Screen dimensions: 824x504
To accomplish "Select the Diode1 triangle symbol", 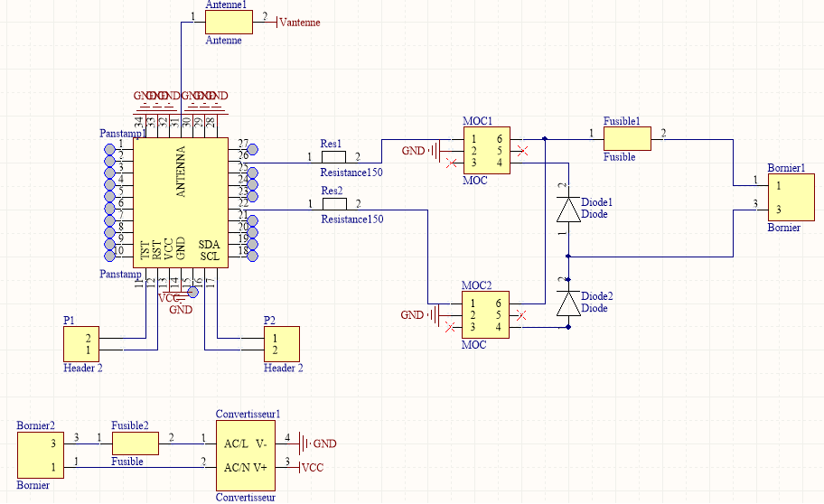I will pyautogui.click(x=568, y=210).
